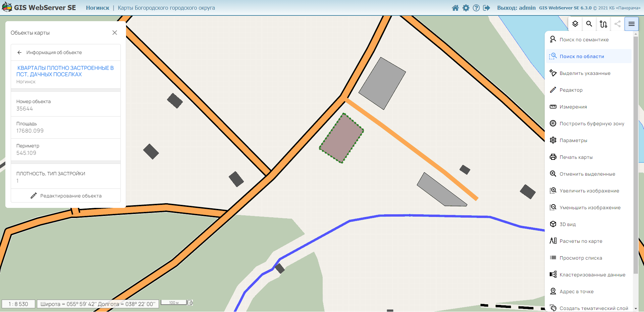Click the 1 : 8 530 scale box
Image resolution: width=644 pixels, height=312 pixels.
18,304
